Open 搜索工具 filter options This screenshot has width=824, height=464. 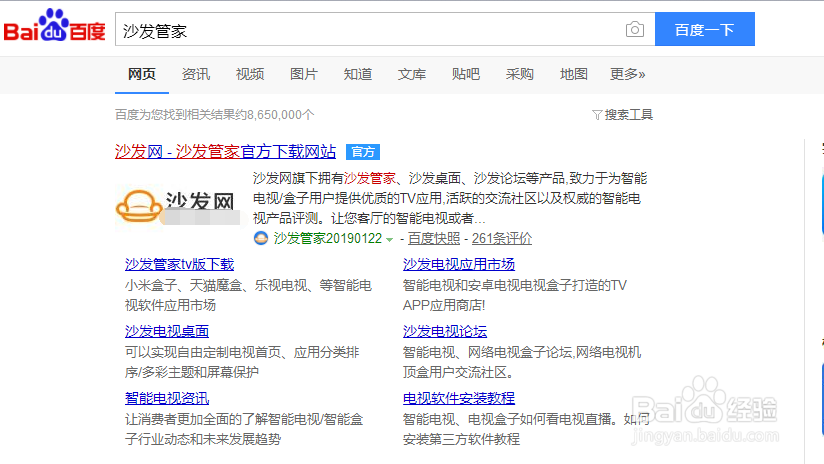tap(623, 115)
